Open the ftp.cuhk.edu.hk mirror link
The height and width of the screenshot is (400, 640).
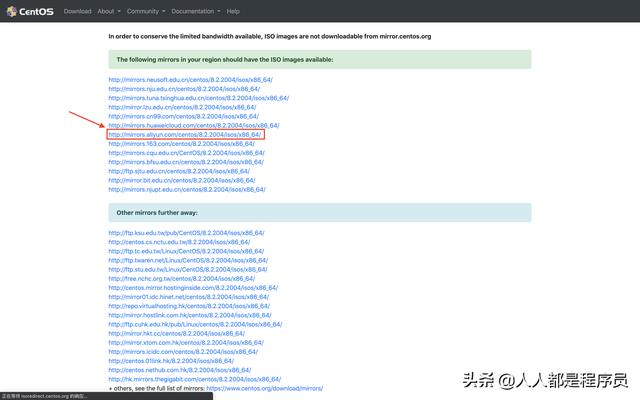[196, 324]
